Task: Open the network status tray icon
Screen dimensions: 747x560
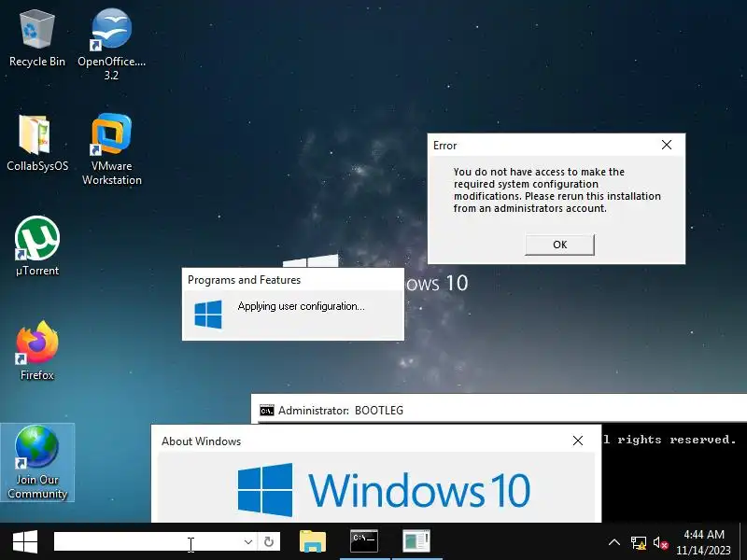Action: click(x=639, y=542)
